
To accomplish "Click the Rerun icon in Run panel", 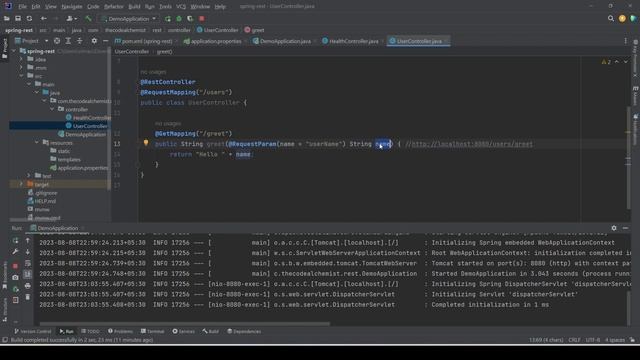I will point(16,240).
